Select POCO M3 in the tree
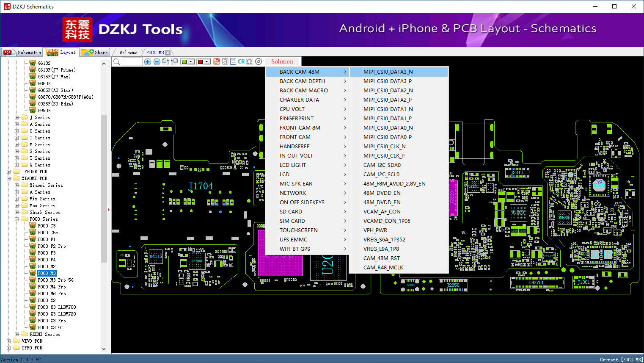This screenshot has width=644, height=363. [47, 274]
